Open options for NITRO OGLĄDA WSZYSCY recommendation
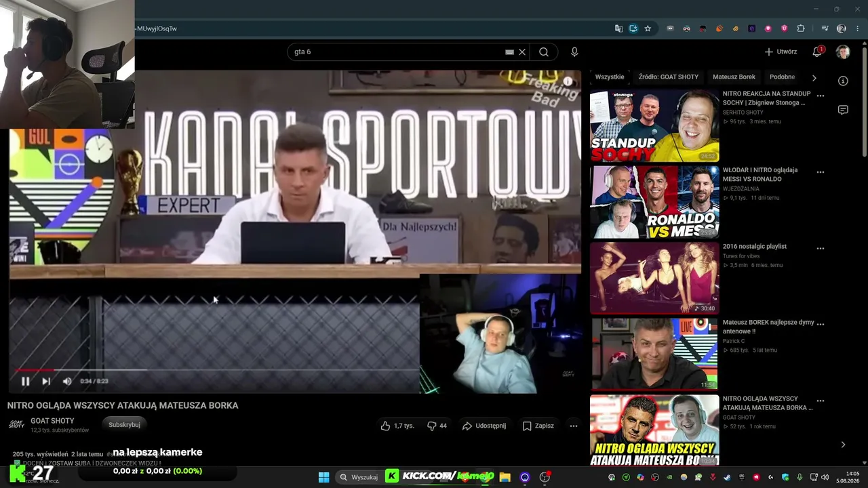Image resolution: width=868 pixels, height=488 pixels. [x=821, y=401]
